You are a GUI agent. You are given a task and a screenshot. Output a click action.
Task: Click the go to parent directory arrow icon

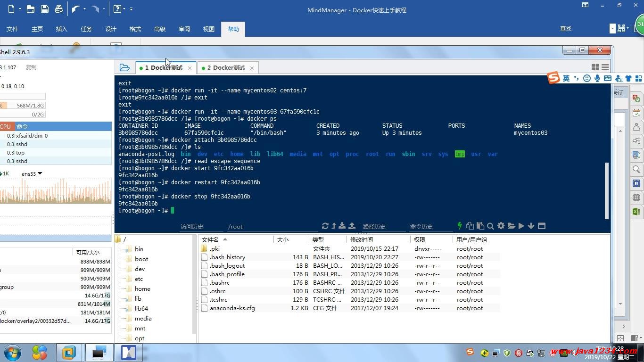[x=334, y=226]
